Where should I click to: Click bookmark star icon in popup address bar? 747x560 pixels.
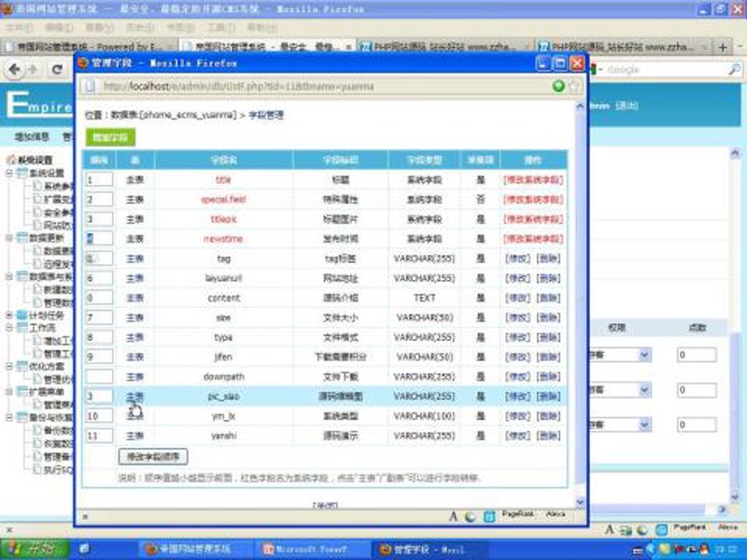tap(574, 86)
